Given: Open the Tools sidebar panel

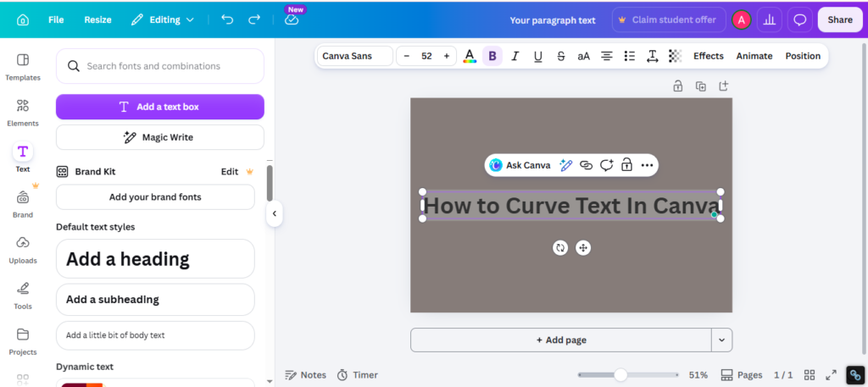Looking at the screenshot, I should point(23,296).
